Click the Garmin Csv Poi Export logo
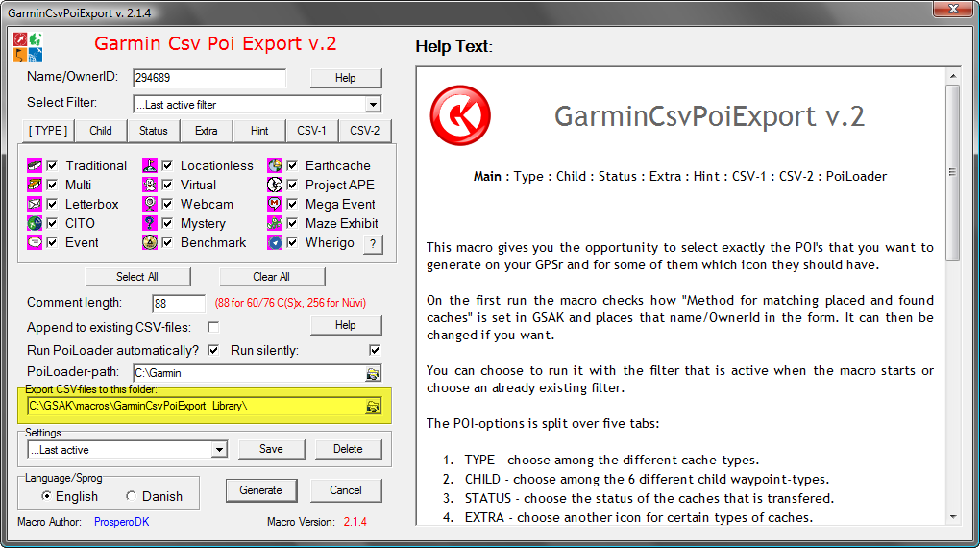The image size is (980, 548). 28,47
